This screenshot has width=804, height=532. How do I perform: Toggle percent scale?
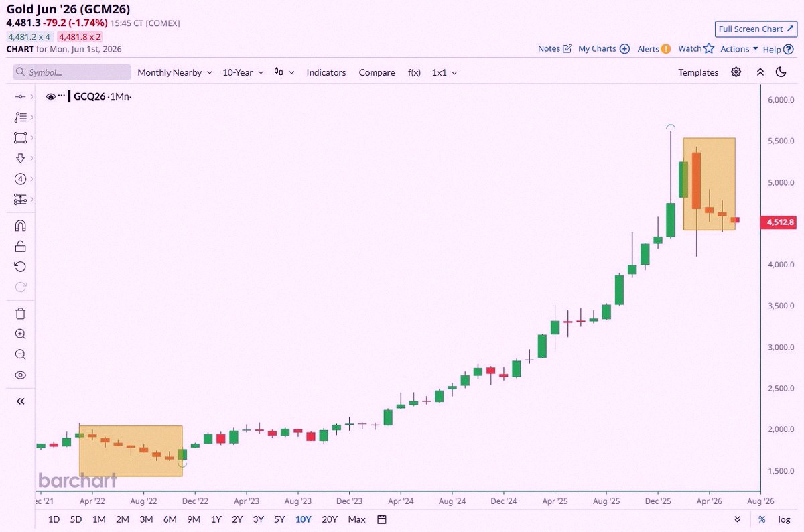pyautogui.click(x=762, y=519)
